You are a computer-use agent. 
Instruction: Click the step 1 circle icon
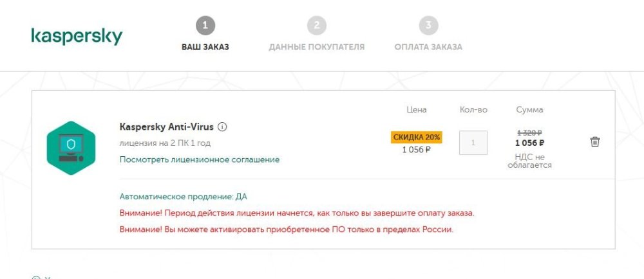pyautogui.click(x=205, y=26)
